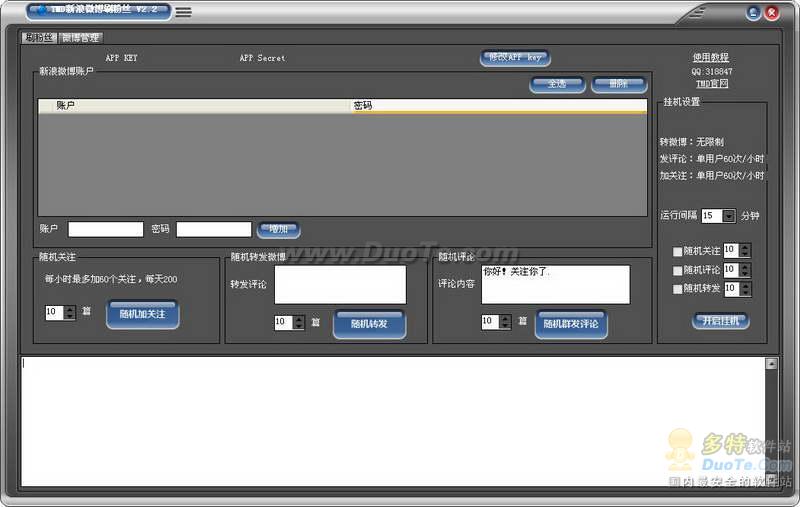Click the blue minimize icon in title bar
The width and height of the screenshot is (800, 507).
pos(753,13)
